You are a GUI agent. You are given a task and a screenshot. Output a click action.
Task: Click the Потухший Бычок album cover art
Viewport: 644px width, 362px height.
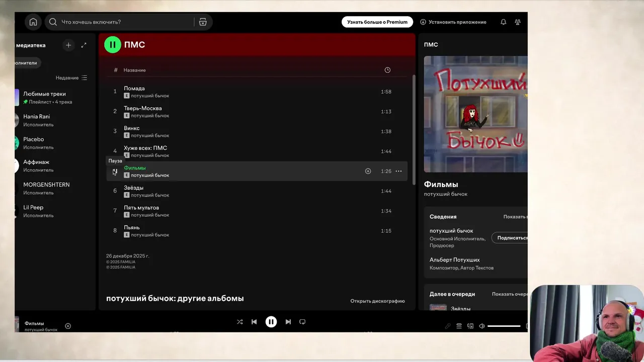(475, 114)
